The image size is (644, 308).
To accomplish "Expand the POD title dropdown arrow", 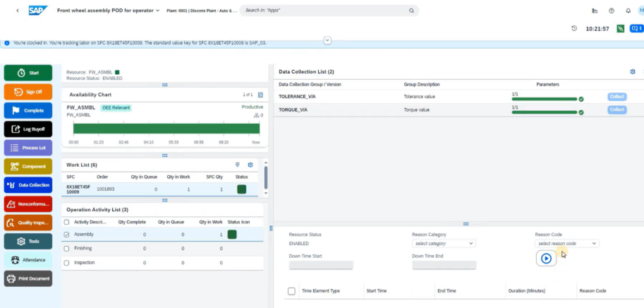I will (157, 11).
